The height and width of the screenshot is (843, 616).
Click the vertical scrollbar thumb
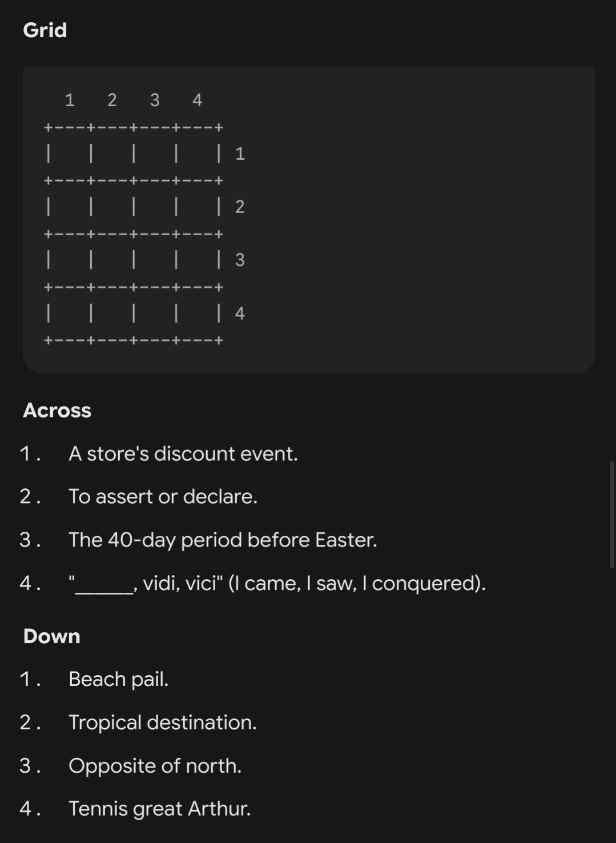pyautogui.click(x=613, y=514)
